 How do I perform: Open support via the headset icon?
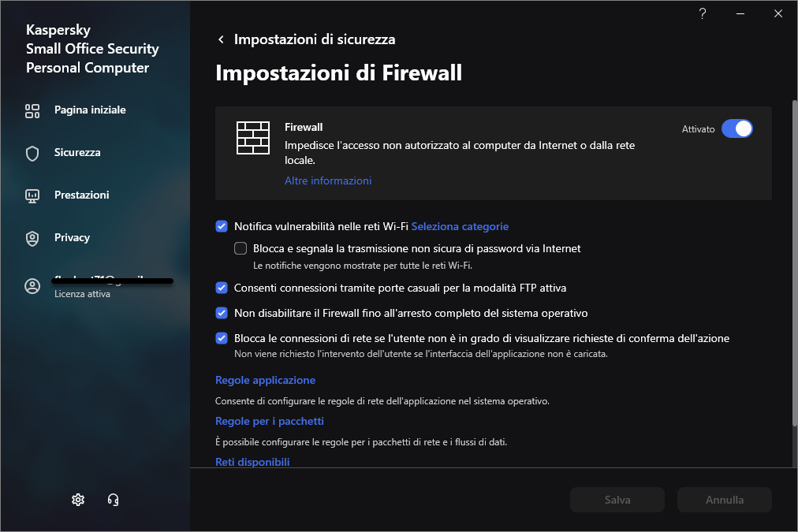click(x=113, y=499)
